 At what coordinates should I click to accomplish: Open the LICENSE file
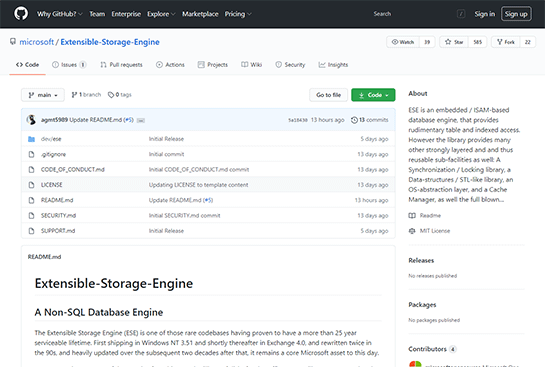point(51,185)
